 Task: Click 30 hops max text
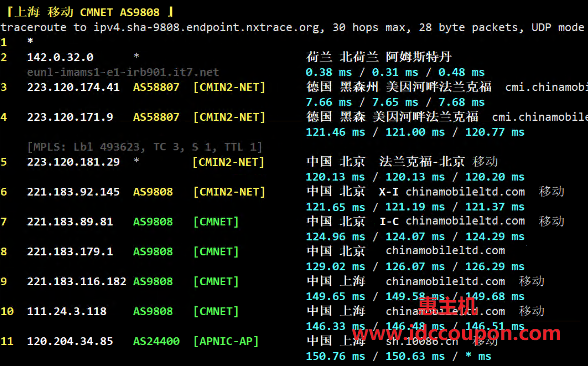371,28
